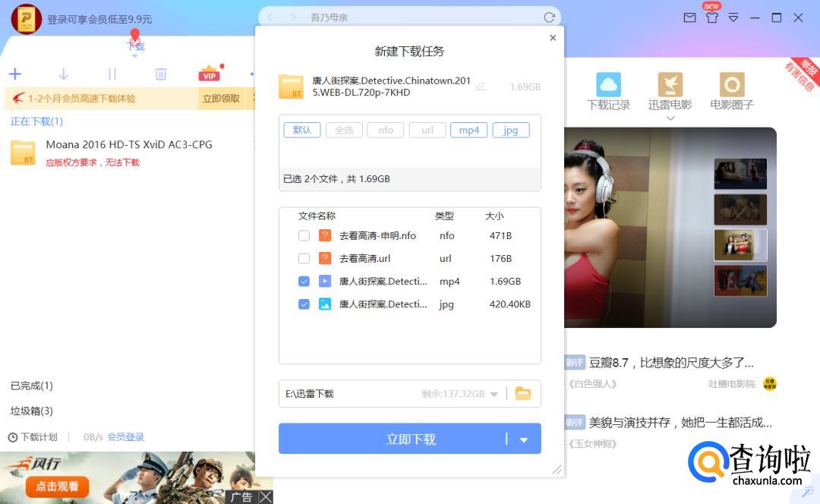820x504 pixels.
Task: Click the 下载计划 clock icon
Action: pos(13,437)
